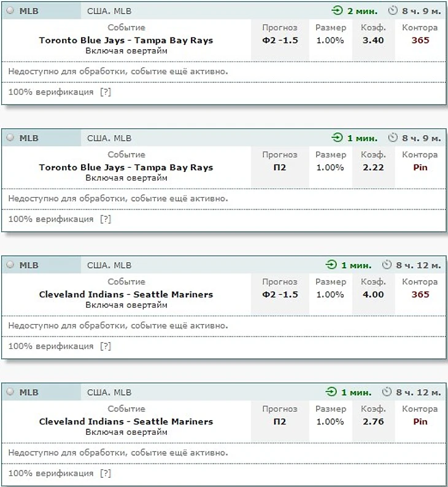Image resolution: width=448 pixels, height=487 pixels.
Task: Open verification help [?] in Toronto 365 card
Action: coord(106,92)
